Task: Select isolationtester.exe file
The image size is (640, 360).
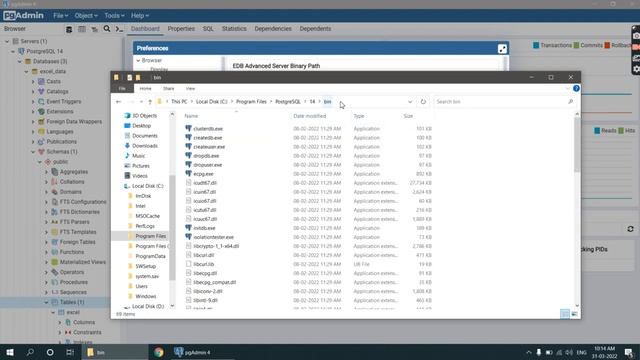Action: tap(213, 237)
